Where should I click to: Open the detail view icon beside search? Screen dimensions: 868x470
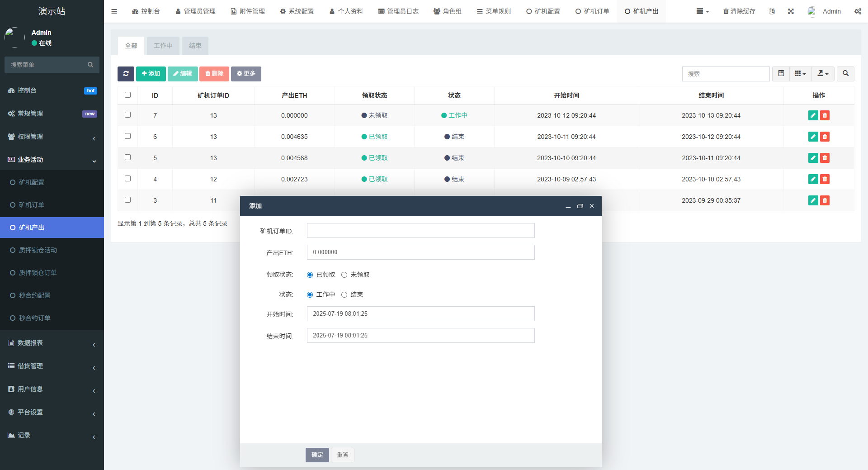[x=780, y=73]
